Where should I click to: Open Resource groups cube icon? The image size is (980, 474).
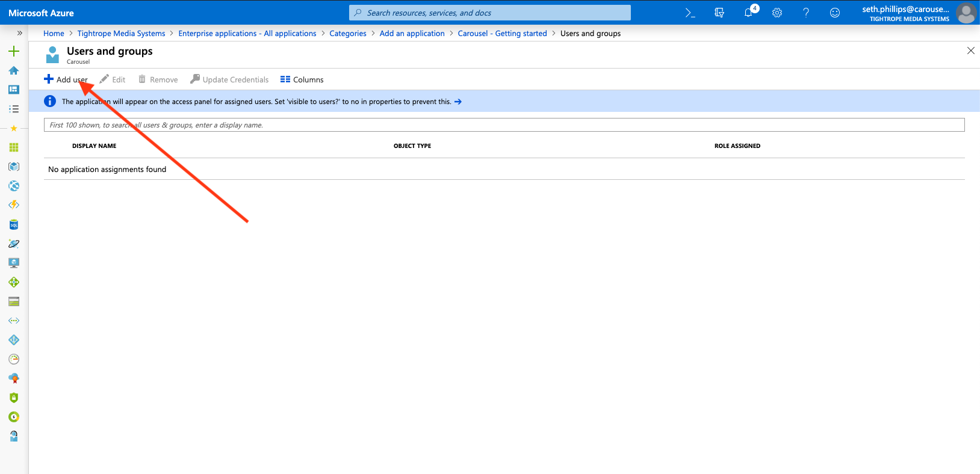pos(14,167)
